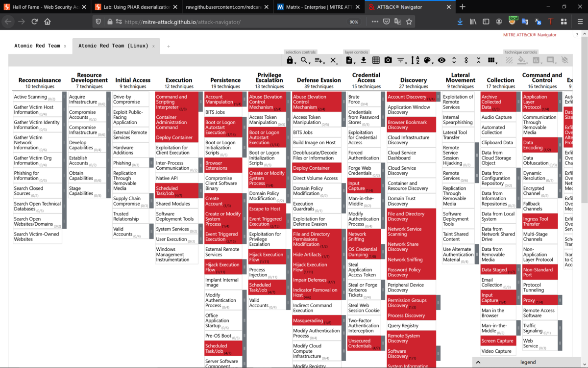This screenshot has width=588, height=368.
Task: Open the Firefox downloads arrow
Action: [x=460, y=22]
